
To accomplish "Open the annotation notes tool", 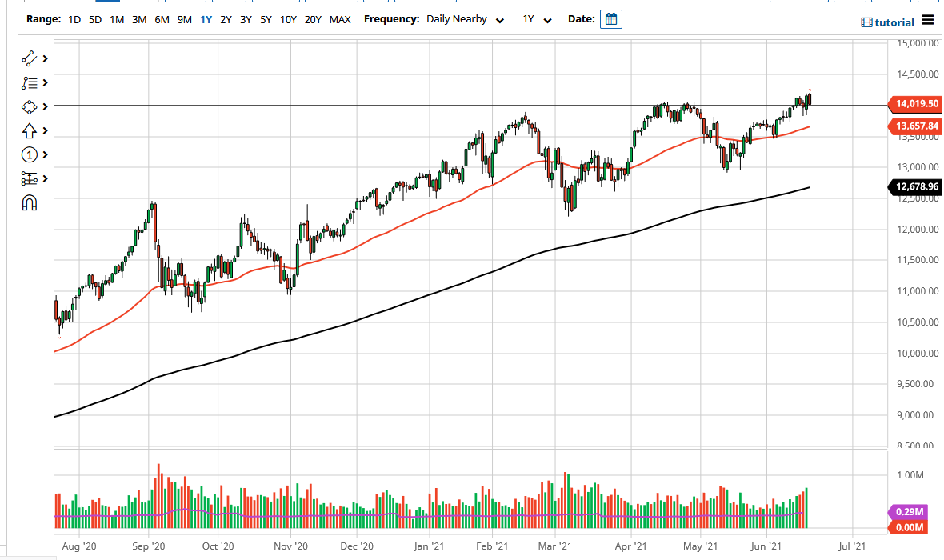I will coord(30,82).
